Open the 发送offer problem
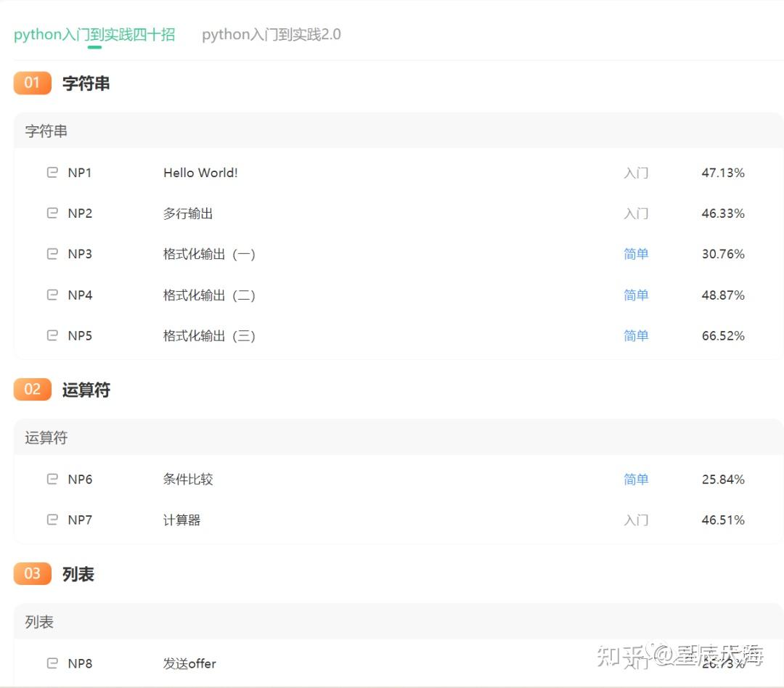 (189, 663)
